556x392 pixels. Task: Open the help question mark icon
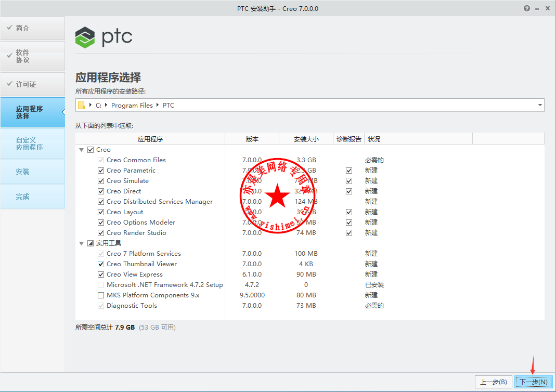[x=526, y=8]
